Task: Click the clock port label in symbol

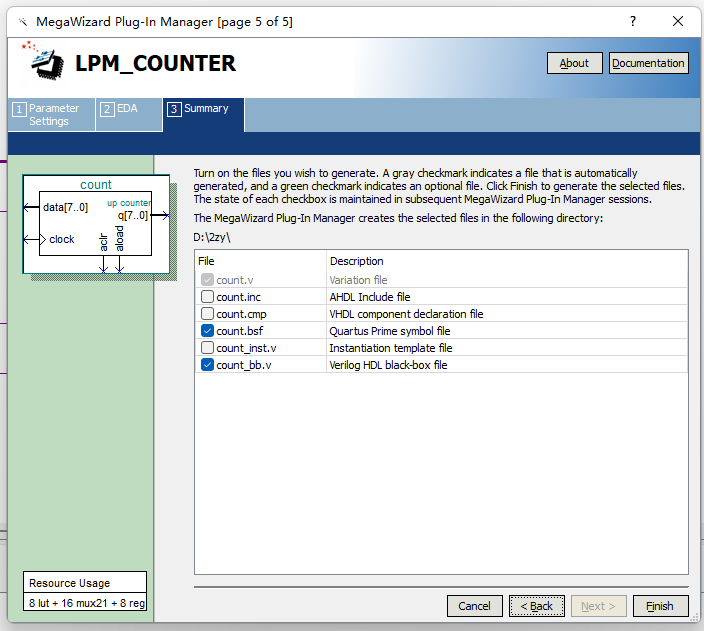Action: pyautogui.click(x=62, y=239)
